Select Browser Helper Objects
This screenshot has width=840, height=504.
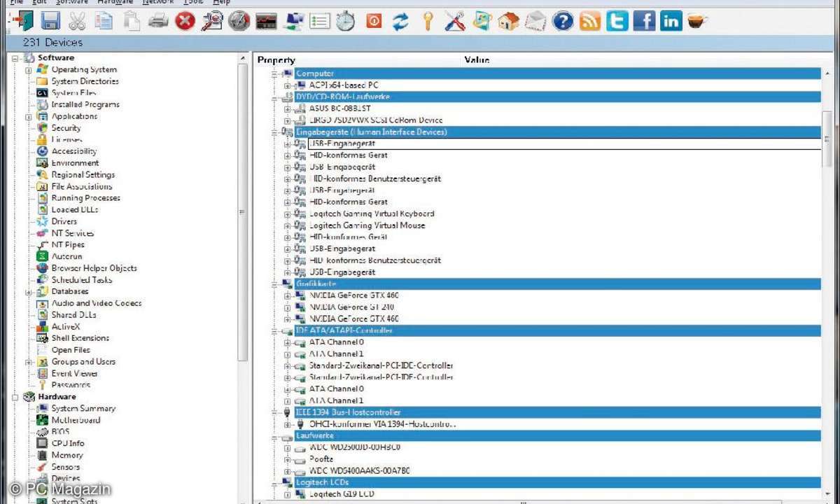pos(94,268)
